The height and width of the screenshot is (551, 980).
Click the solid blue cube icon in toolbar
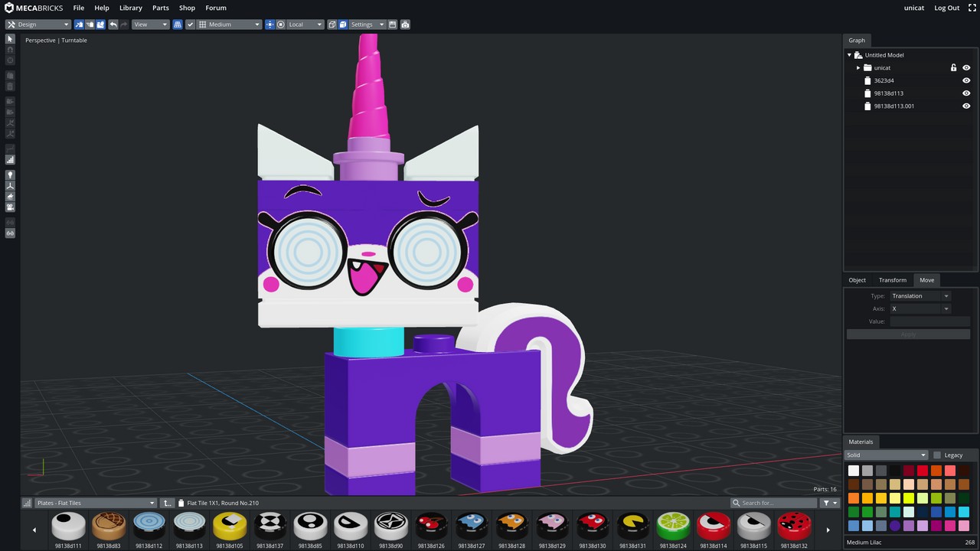[343, 24]
